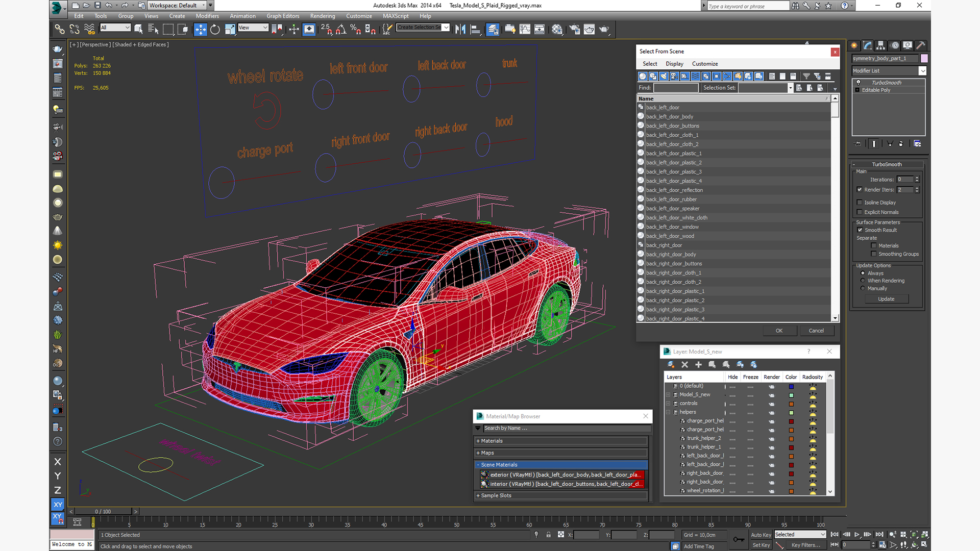980x551 pixels.
Task: Click the Link objects tool icon
Action: point(60,30)
